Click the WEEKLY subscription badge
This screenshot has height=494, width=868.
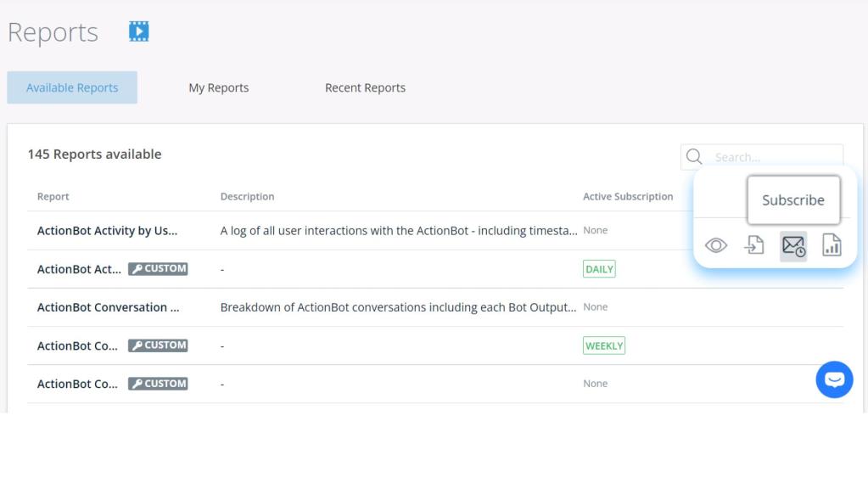(604, 345)
